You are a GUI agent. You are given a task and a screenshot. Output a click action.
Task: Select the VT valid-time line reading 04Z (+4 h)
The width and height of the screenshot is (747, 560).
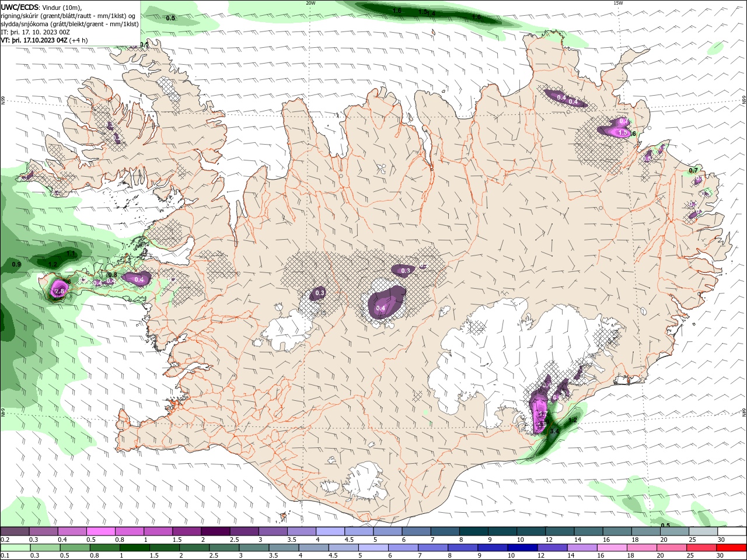[x=44, y=40]
